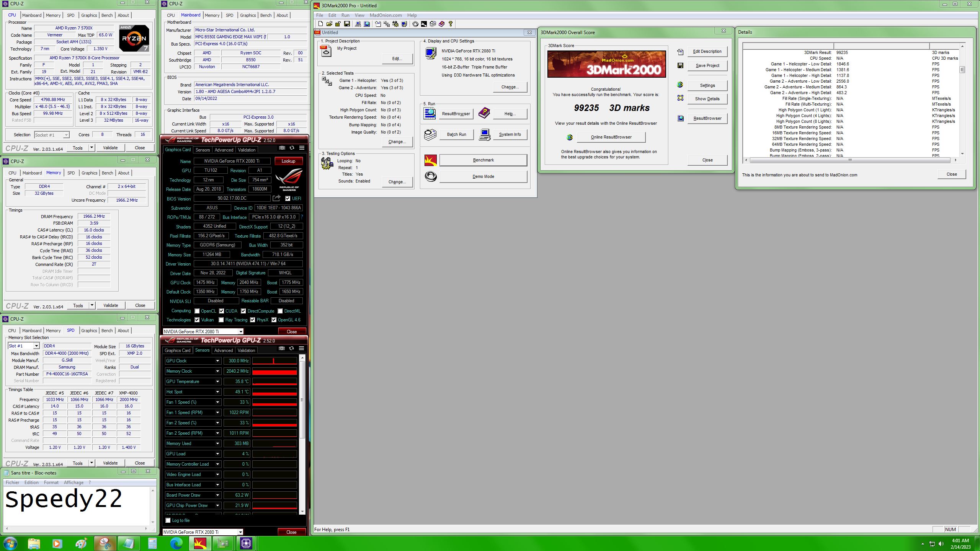This screenshot has height=551, width=980.
Task: Click Lookup button in GPU-Z
Action: pos(288,161)
